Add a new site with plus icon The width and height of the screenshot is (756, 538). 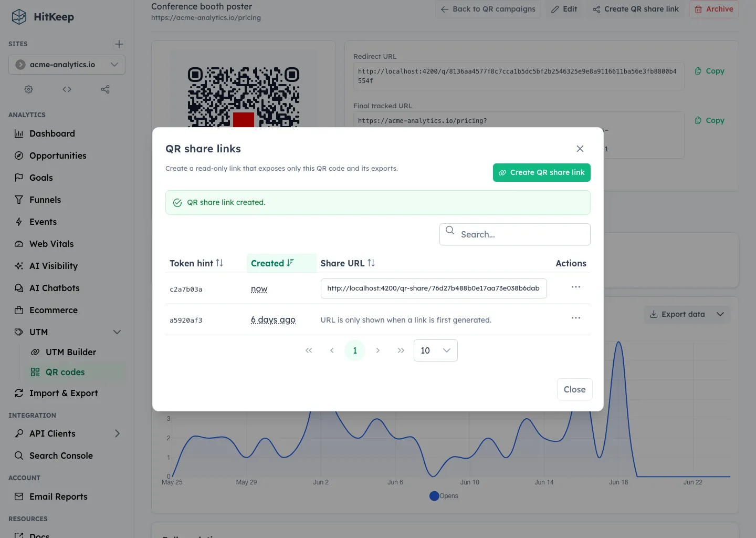119,44
